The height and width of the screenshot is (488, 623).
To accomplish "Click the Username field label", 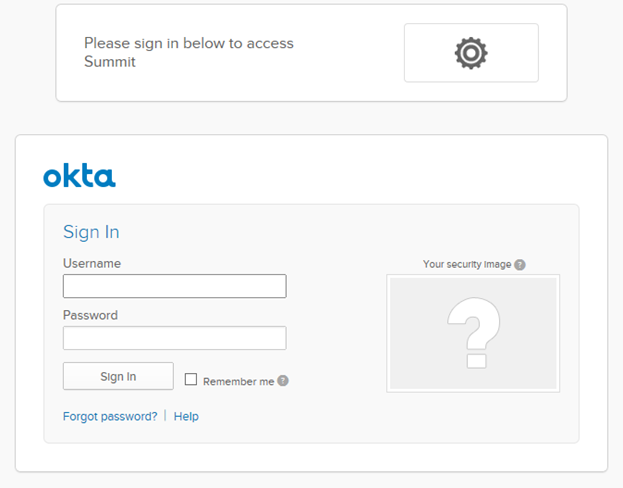I will 92,263.
